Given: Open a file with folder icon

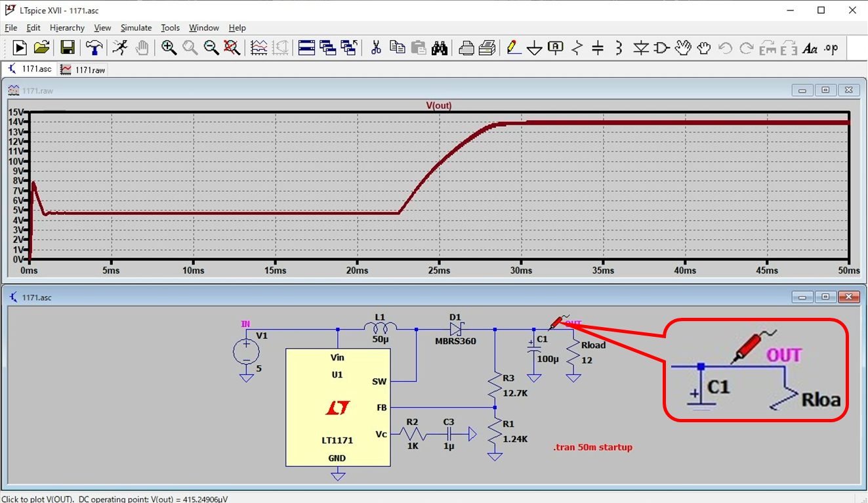Looking at the screenshot, I should (x=42, y=47).
